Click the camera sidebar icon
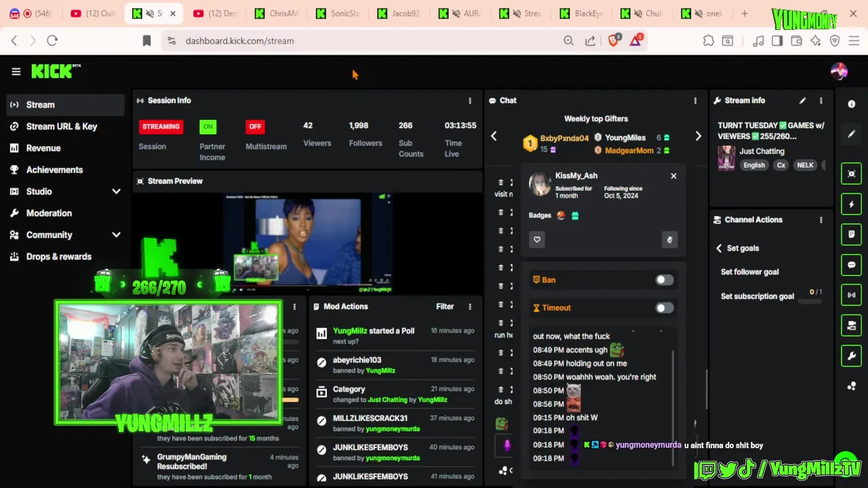The width and height of the screenshot is (868, 488). coord(852,325)
